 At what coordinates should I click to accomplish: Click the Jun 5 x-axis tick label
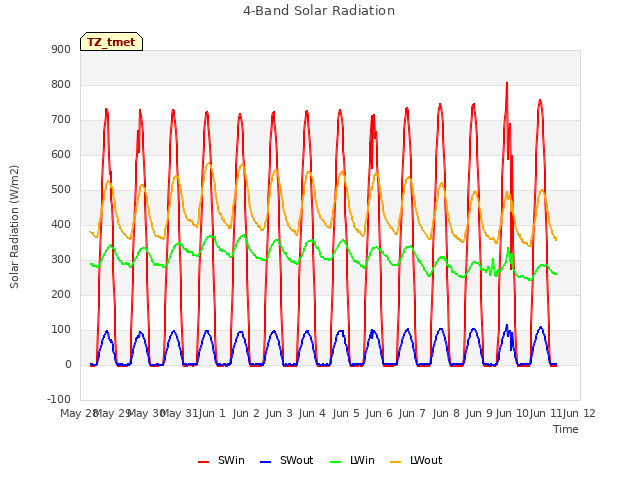click(x=346, y=413)
